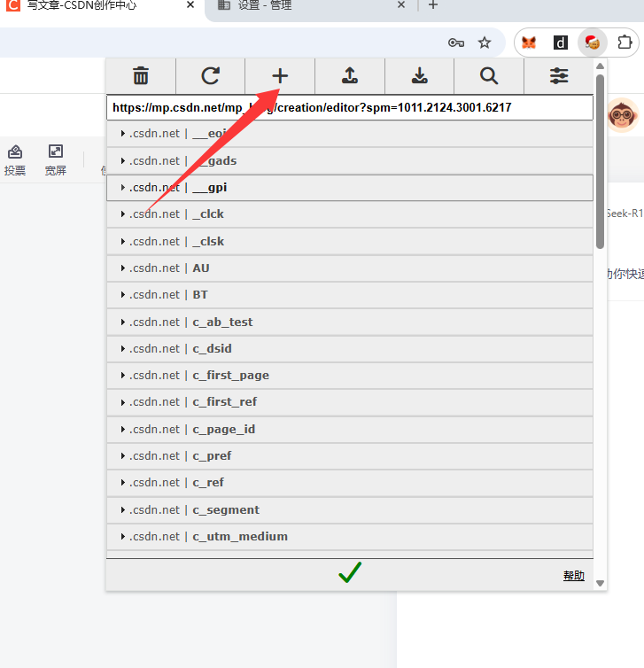Expand the c_ref cookie row
Image resolution: width=644 pixels, height=668 pixels.
coord(350,483)
